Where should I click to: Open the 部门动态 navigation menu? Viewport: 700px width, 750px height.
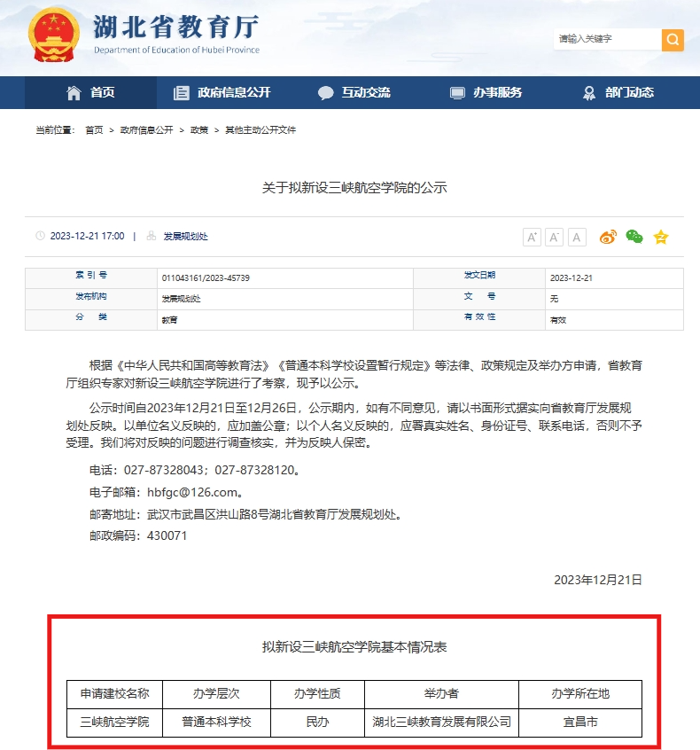coord(618,92)
